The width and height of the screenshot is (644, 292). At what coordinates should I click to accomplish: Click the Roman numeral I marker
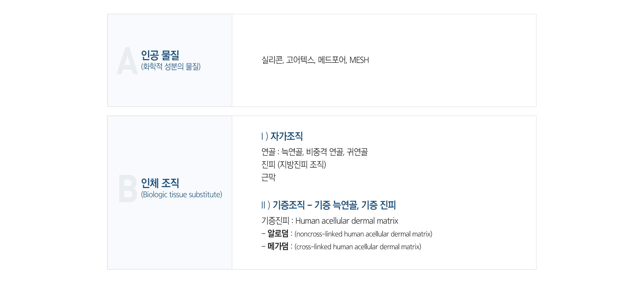pos(262,136)
